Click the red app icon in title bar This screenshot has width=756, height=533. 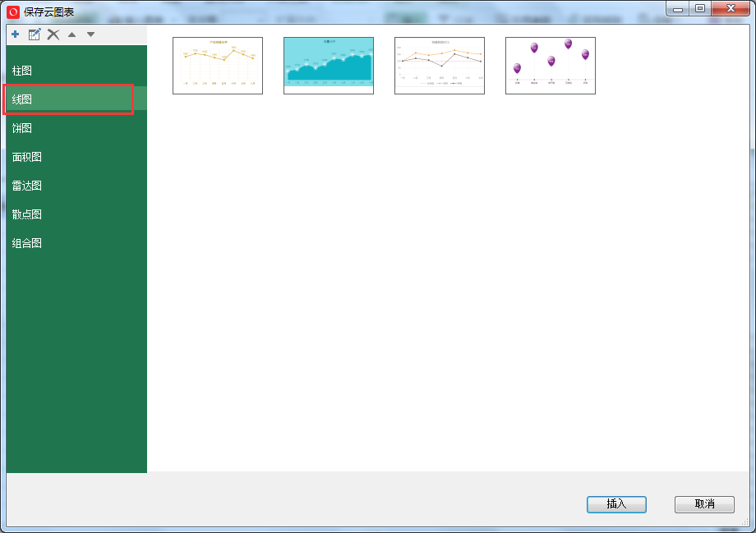tap(13, 12)
